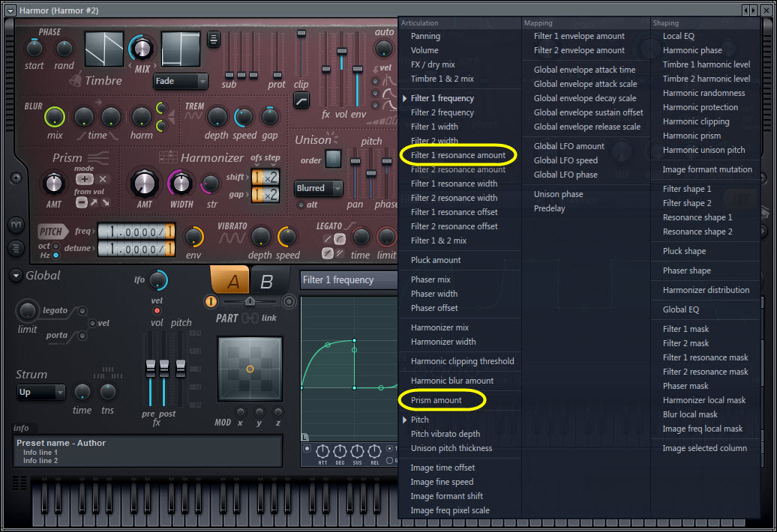This screenshot has width=777, height=532.
Task: Click the Tremolo depth knob
Action: coord(217,118)
